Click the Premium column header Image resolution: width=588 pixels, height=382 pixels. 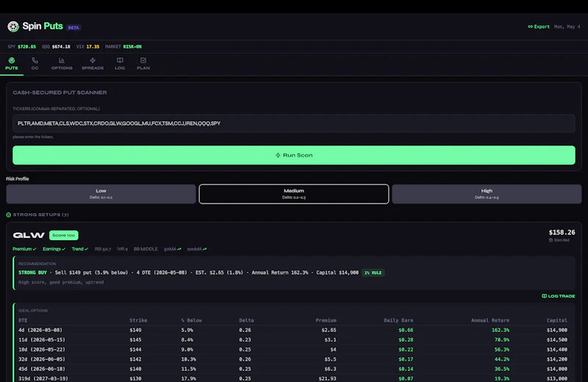[326, 320]
